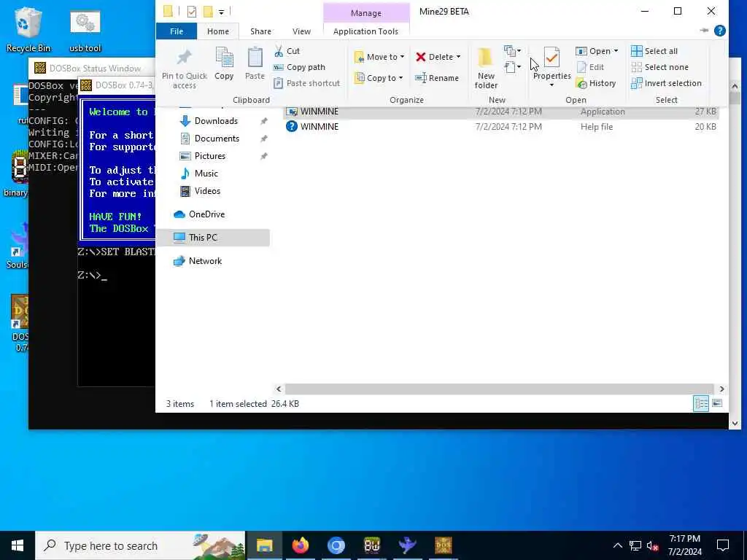Click Select none in ribbon
Viewport: 747px width, 560px height.
(x=659, y=67)
